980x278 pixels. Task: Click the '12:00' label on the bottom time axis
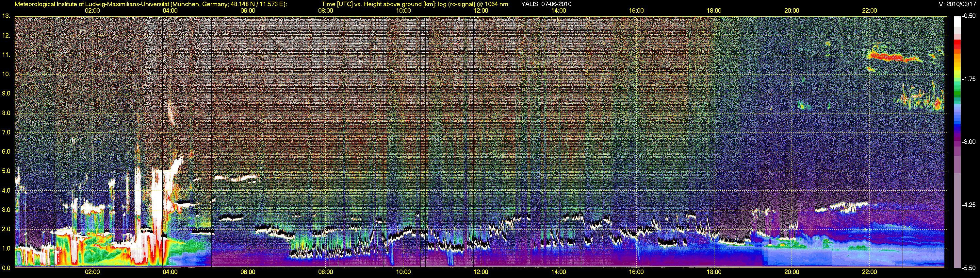pos(481,272)
